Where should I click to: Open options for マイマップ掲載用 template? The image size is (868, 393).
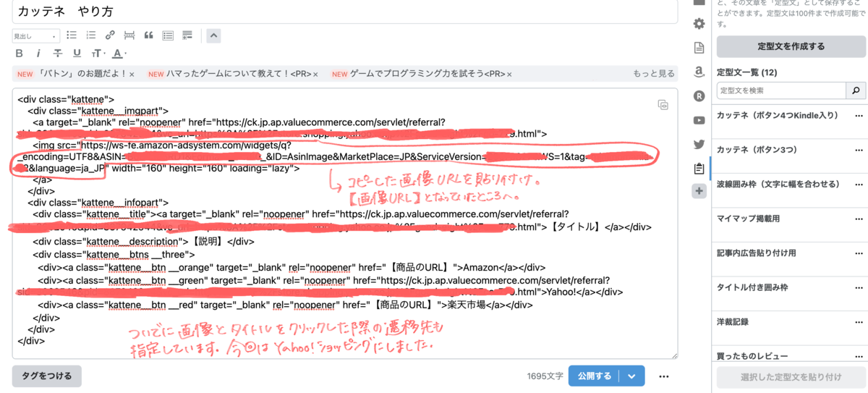click(859, 219)
